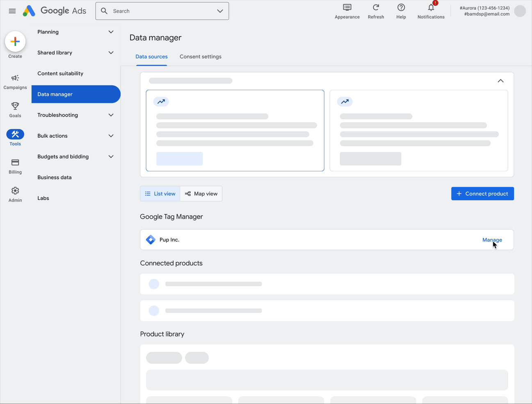Open Admin settings
Viewport: 532px width, 404px height.
tap(15, 194)
